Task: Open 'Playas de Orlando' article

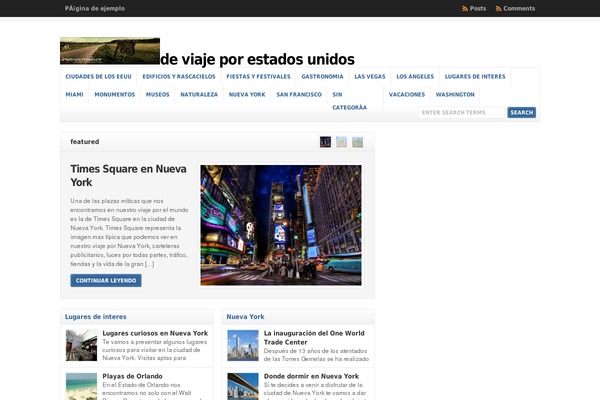Action: click(132, 376)
